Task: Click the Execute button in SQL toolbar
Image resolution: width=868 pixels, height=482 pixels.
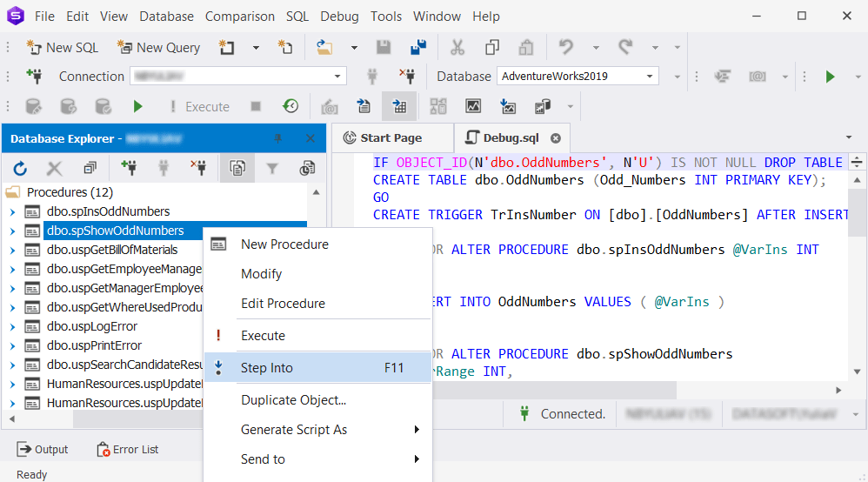Action: [x=200, y=106]
